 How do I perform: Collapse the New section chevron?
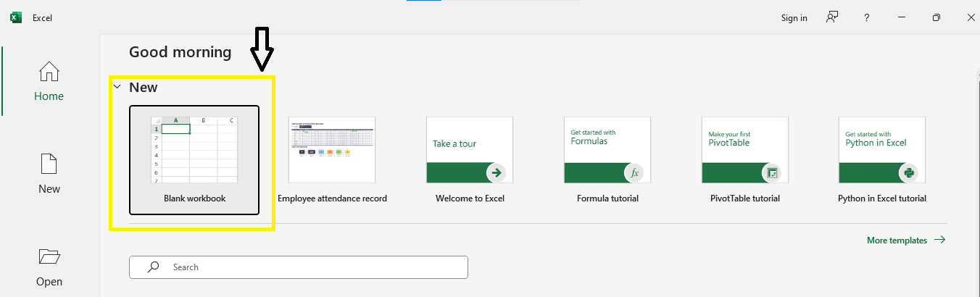117,87
